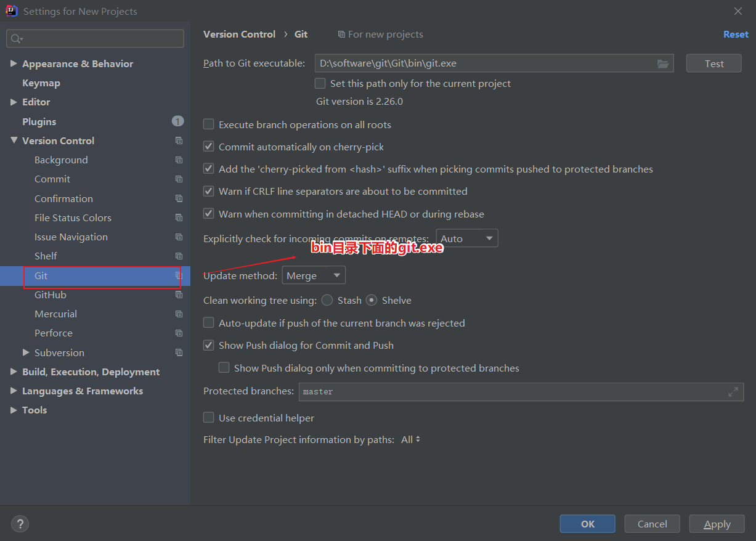The height and width of the screenshot is (541, 756).
Task: Select the Stash radio button
Action: (x=327, y=300)
